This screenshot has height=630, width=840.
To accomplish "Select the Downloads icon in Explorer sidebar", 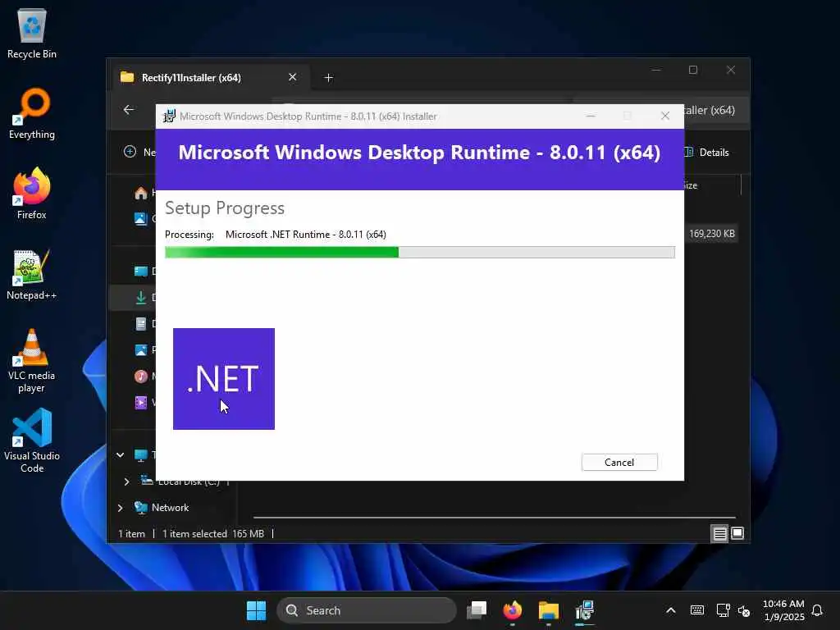I will tap(141, 297).
